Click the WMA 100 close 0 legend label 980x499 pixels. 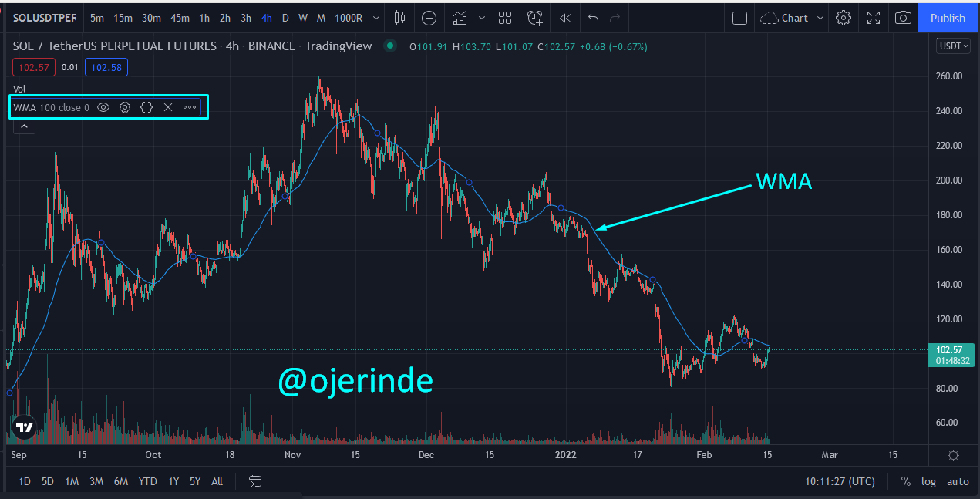click(51, 107)
